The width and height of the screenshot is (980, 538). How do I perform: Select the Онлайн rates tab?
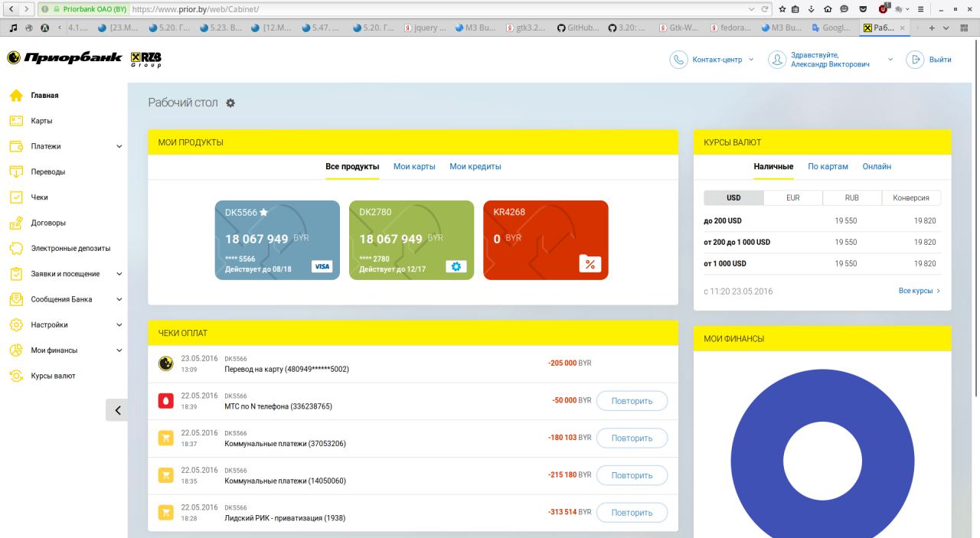point(877,167)
